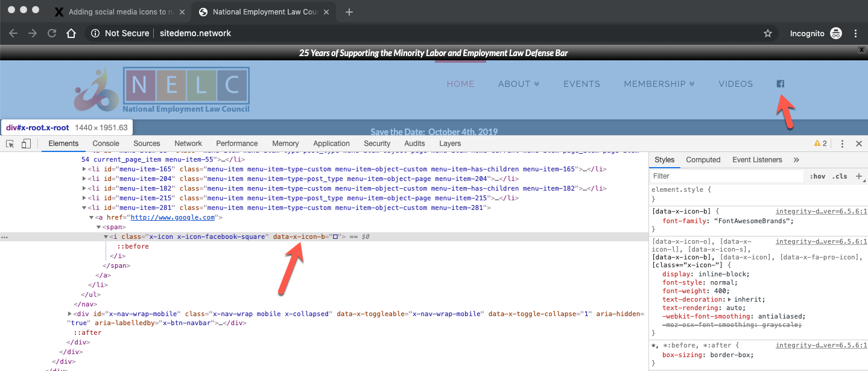
Task: Expand the x-nav-wrap-mobile div node
Action: coord(71,314)
